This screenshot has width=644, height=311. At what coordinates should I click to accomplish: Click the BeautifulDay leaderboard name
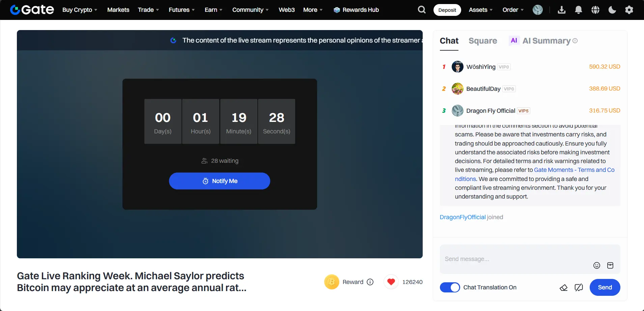483,89
